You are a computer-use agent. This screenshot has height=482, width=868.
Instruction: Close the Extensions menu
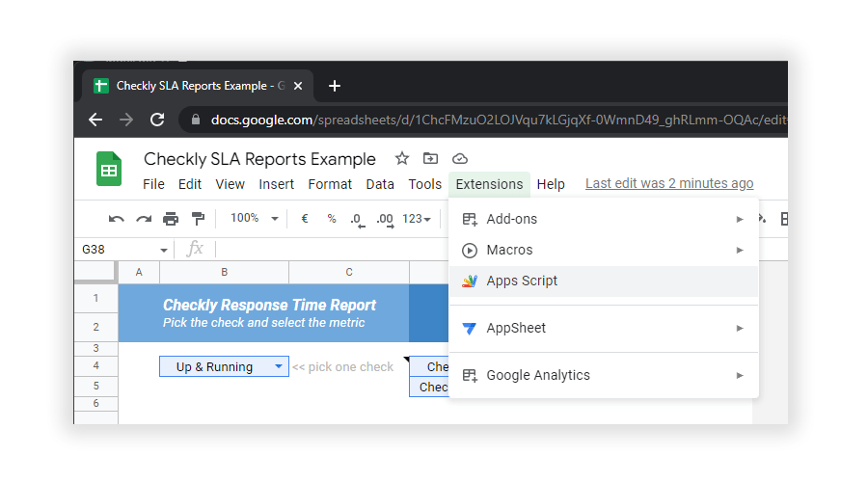point(489,184)
